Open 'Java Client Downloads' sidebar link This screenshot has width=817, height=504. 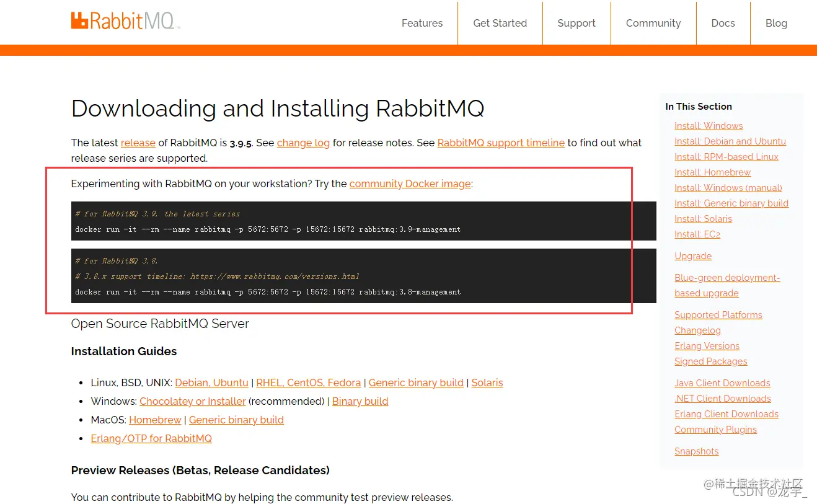click(722, 383)
